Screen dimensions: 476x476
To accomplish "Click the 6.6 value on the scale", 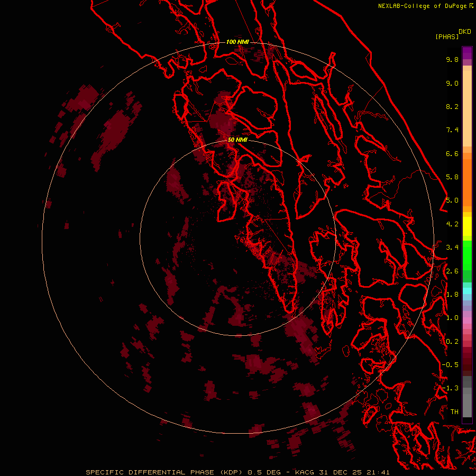I will click(452, 153).
